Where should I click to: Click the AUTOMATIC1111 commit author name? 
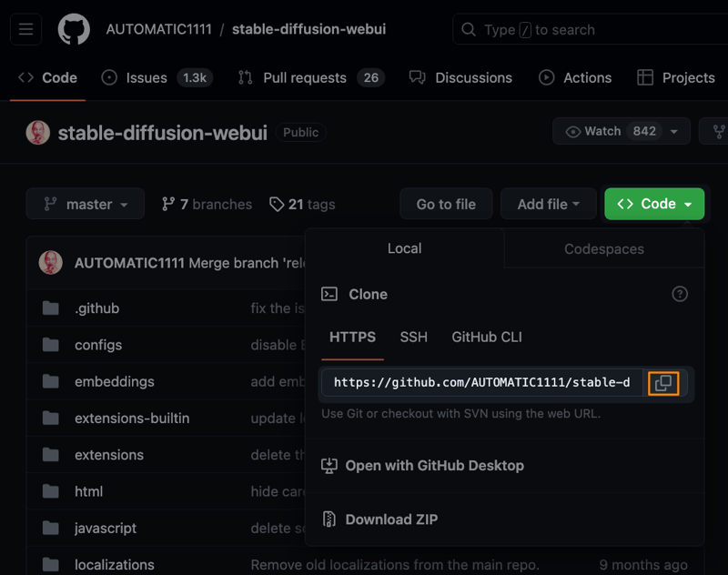point(129,263)
